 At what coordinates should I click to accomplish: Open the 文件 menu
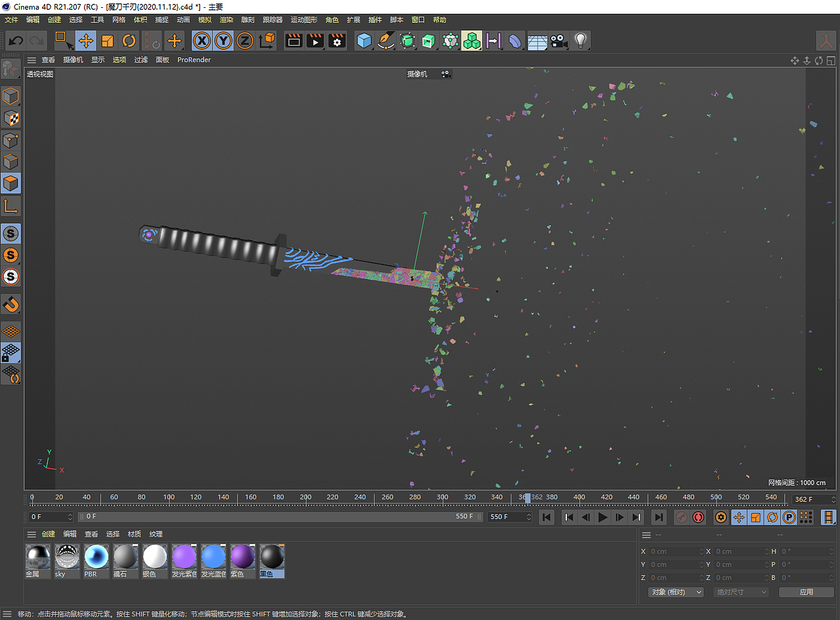(11, 20)
